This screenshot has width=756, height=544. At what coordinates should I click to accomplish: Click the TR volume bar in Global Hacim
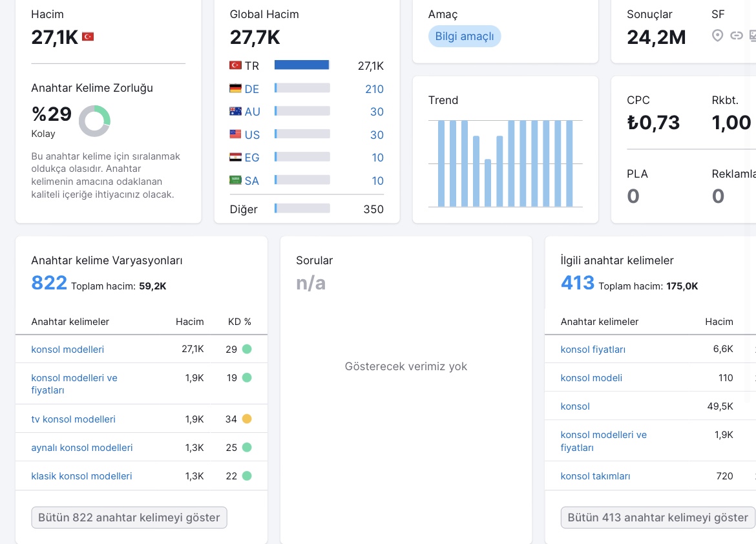pos(302,65)
